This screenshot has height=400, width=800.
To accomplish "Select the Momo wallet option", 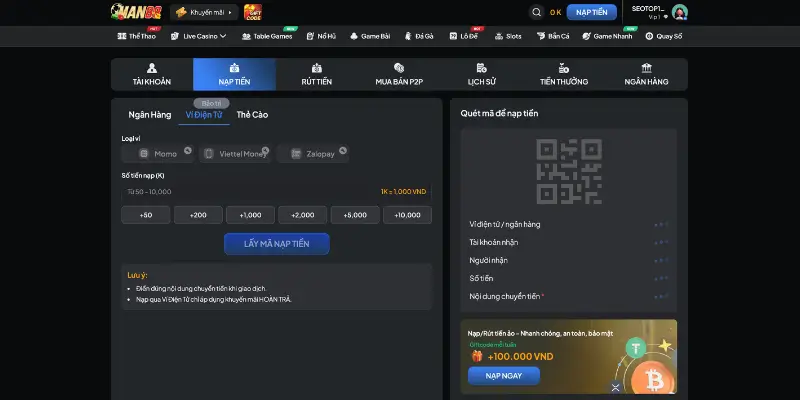I will [x=158, y=154].
